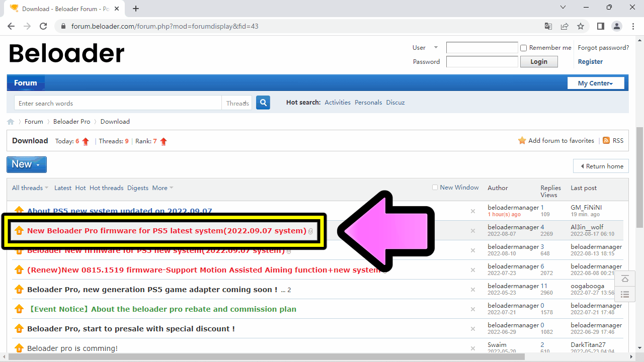Screen dimensions: 644x362
Task: Select the Hot threads filter
Action: point(107,188)
